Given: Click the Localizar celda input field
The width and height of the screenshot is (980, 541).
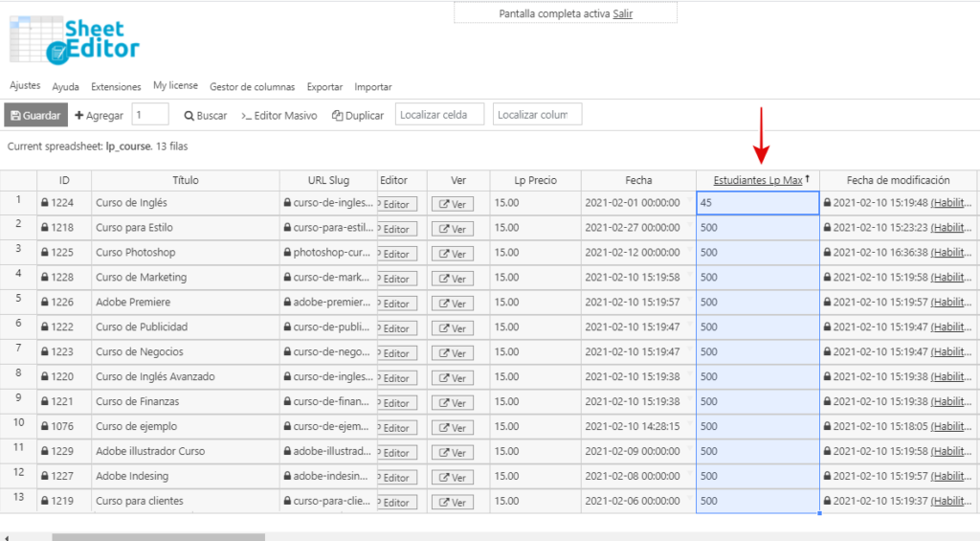Looking at the screenshot, I should click(x=437, y=115).
